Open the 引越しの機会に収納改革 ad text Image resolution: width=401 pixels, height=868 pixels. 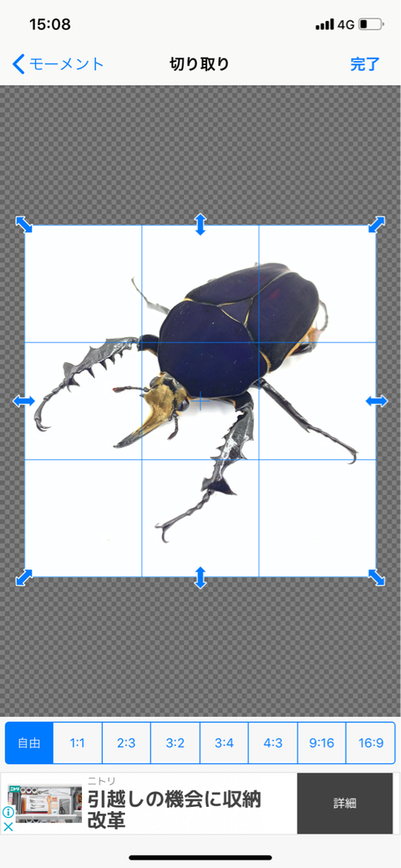175,809
